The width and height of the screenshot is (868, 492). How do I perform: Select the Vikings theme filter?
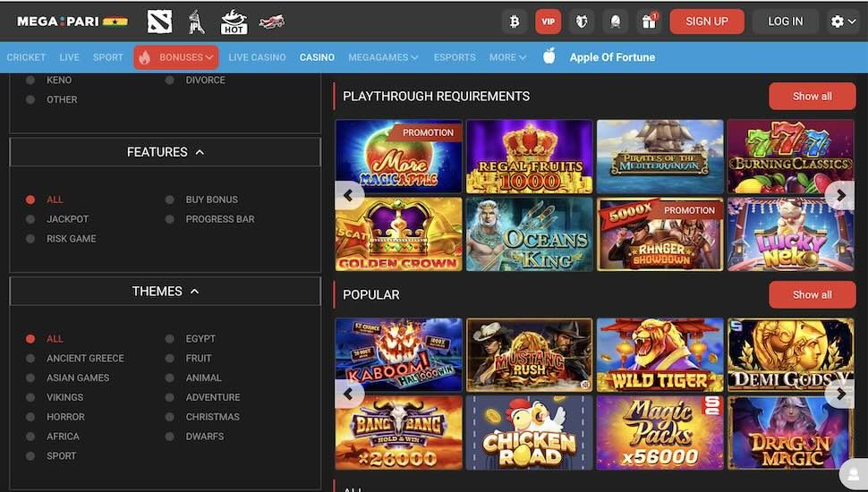[x=55, y=397]
